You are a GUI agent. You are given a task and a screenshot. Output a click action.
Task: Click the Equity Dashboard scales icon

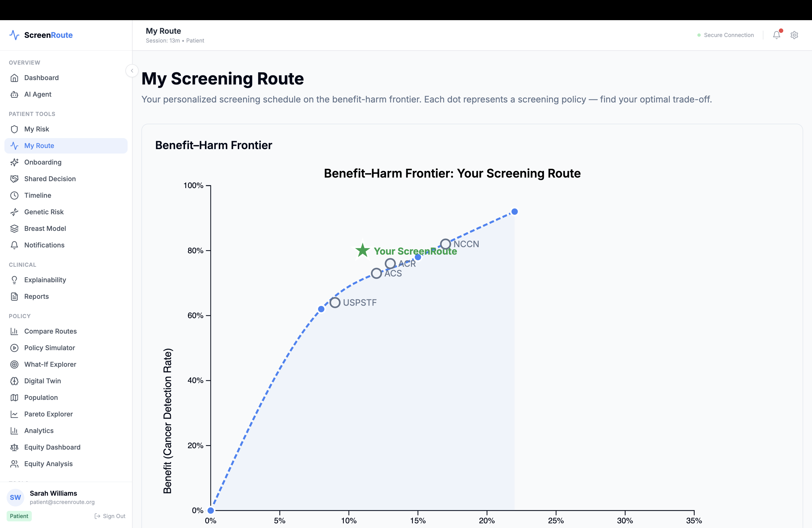tap(14, 447)
